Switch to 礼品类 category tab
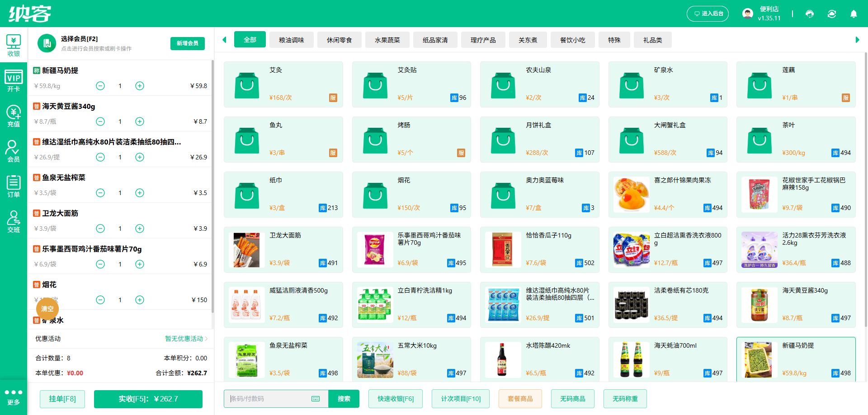Screen dimensions: 868x415 click(x=653, y=40)
